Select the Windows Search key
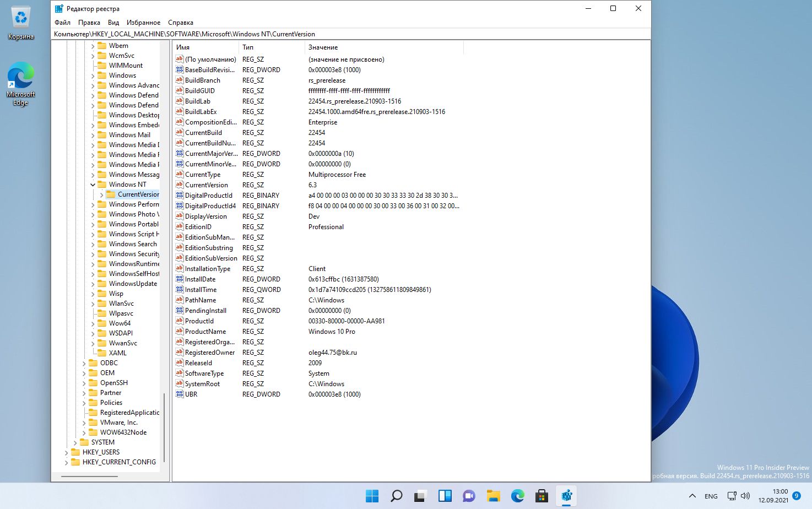The image size is (812, 509). [133, 244]
